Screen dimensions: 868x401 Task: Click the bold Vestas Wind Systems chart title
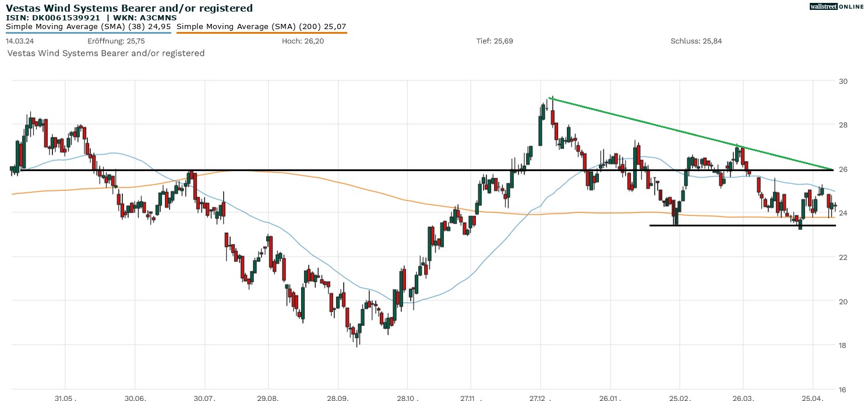pyautogui.click(x=129, y=8)
